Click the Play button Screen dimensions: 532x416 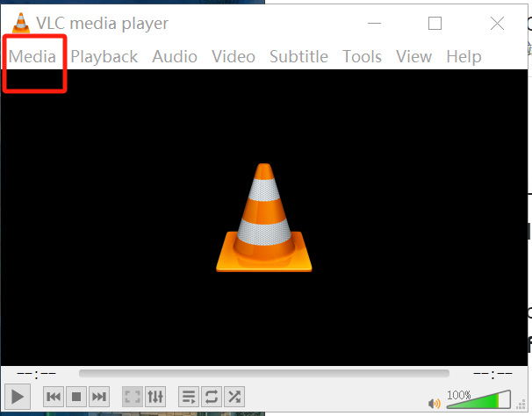[x=18, y=397]
